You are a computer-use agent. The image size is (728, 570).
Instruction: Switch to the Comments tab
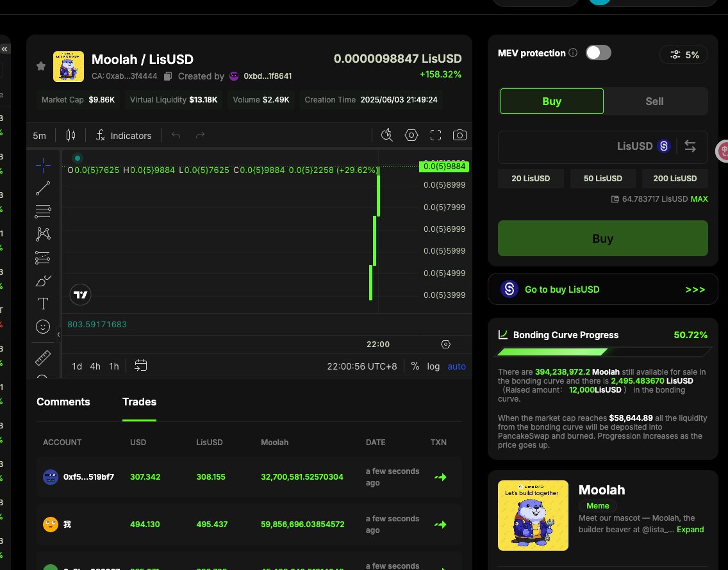tap(63, 402)
